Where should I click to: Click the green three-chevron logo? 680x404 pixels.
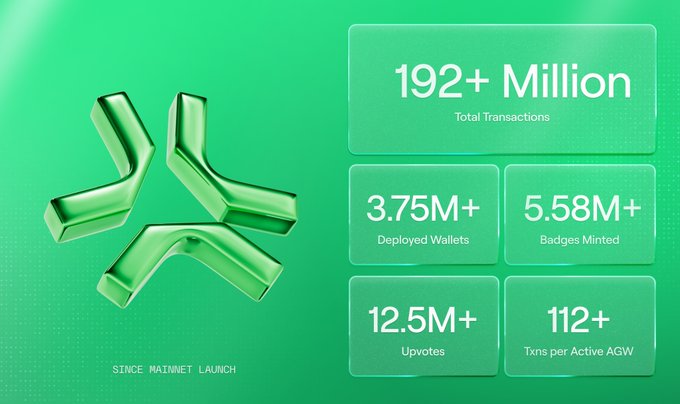click(x=170, y=200)
